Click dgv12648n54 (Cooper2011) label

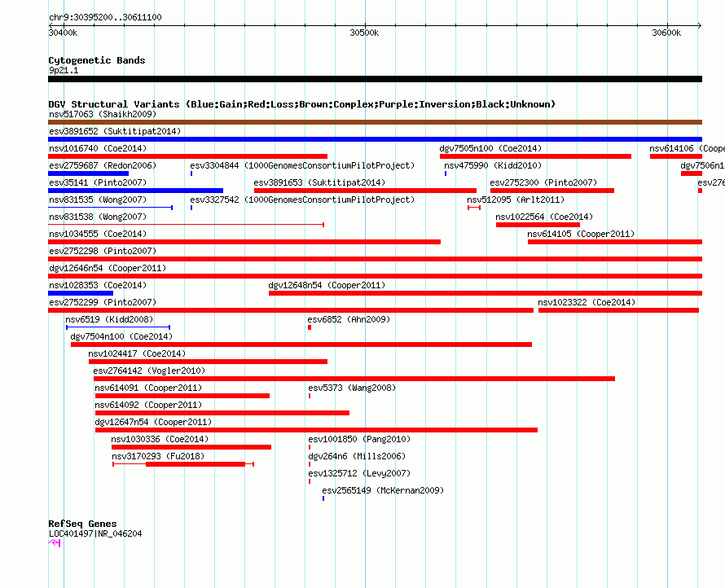click(327, 285)
